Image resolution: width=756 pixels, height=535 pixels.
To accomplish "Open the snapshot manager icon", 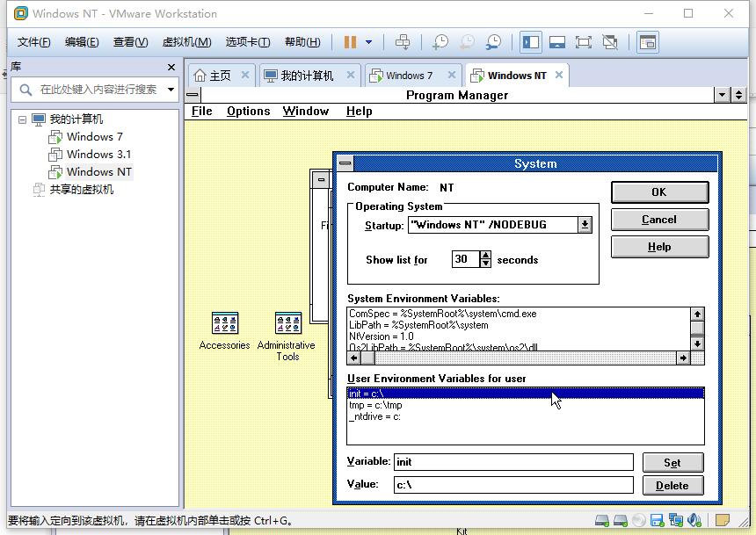I will [493, 42].
